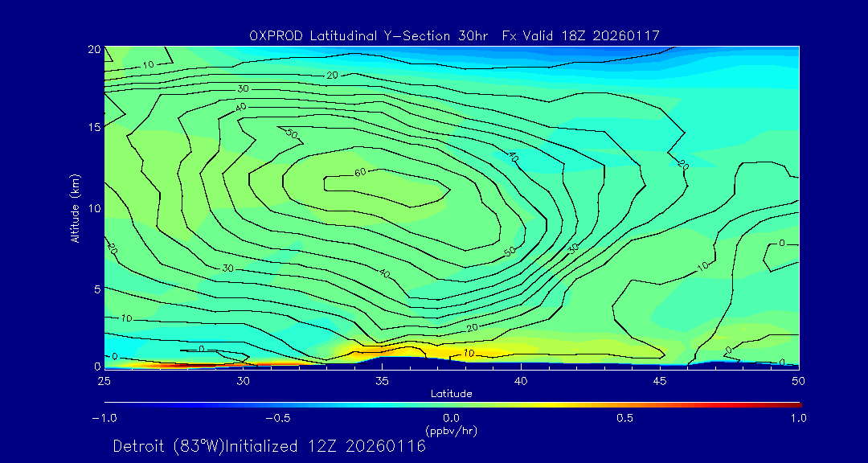Click latitude axis tick label 30

[243, 381]
